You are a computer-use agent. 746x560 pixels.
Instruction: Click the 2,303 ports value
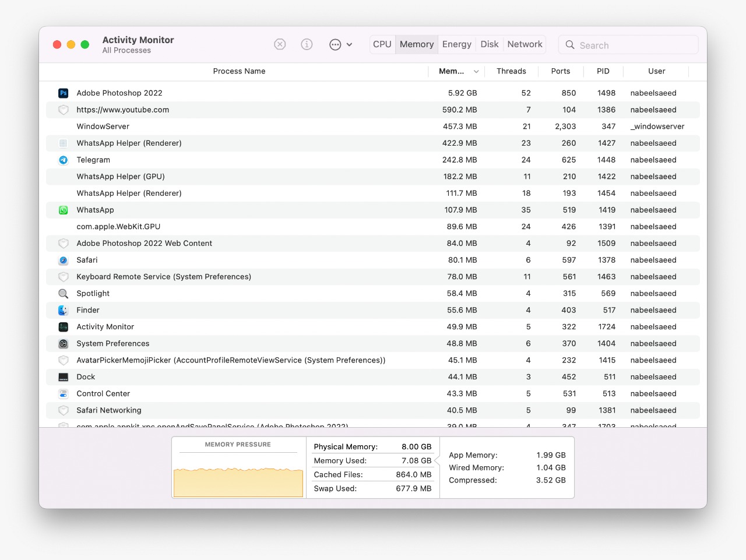[x=565, y=126]
